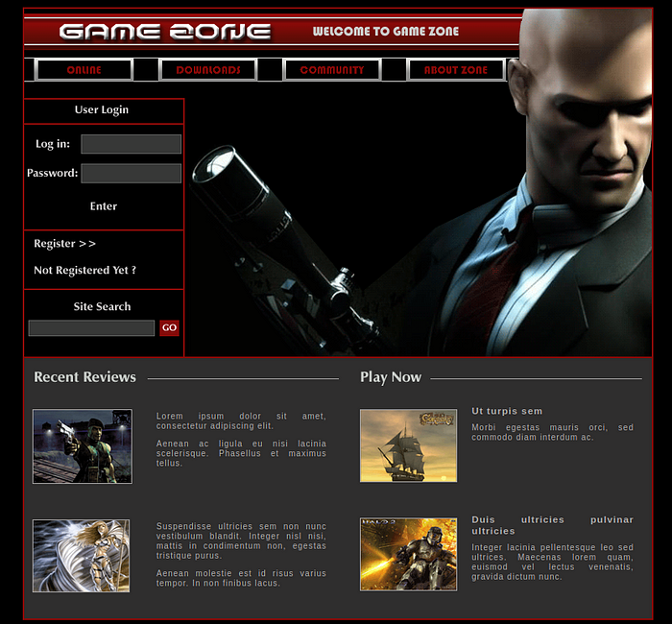
Task: Open the sailing ship game thumbnail
Action: (x=408, y=445)
